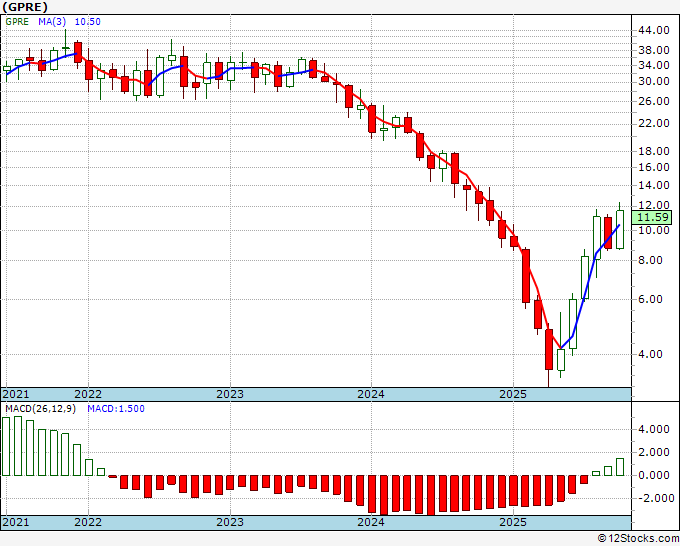Viewport: 680px width, 546px height.
Task: Click the 10.00 price axis label
Action: pyautogui.click(x=654, y=230)
